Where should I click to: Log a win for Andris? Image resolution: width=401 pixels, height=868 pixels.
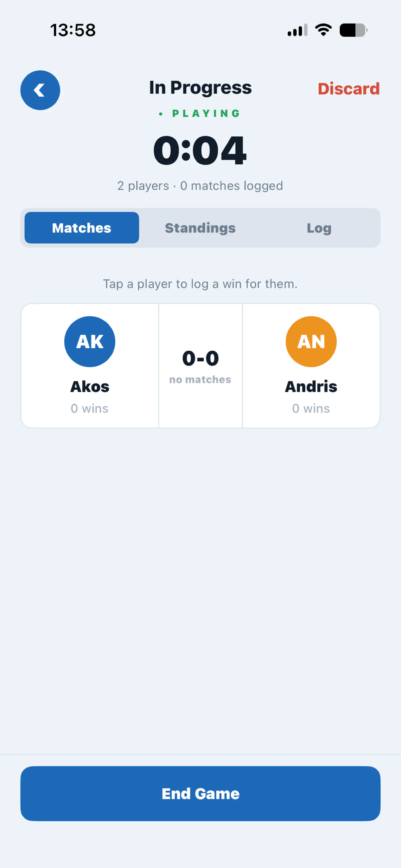coord(311,366)
